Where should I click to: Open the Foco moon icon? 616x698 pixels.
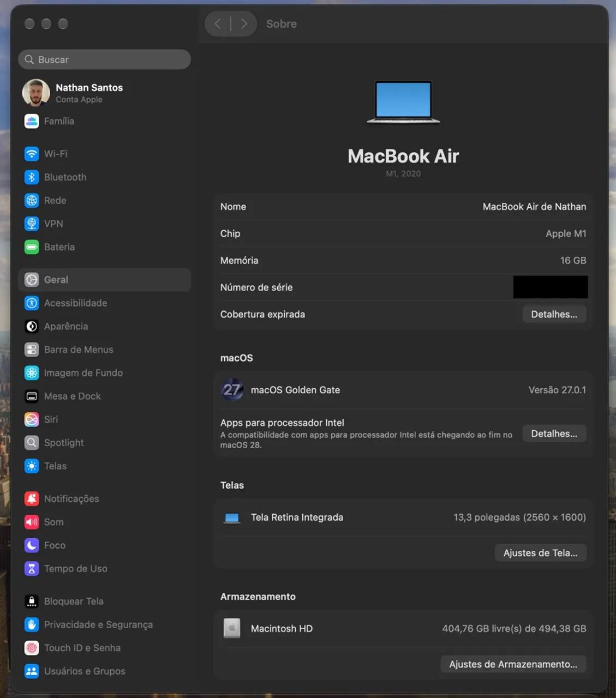click(x=32, y=545)
